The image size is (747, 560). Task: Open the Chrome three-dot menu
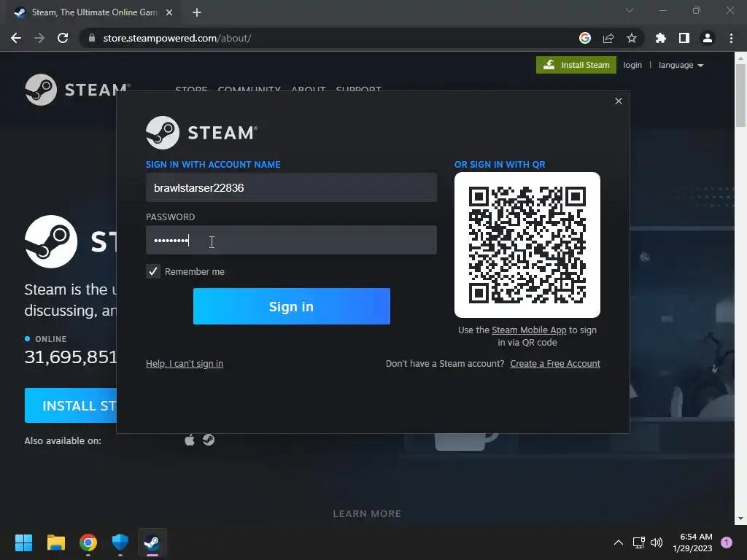point(731,38)
